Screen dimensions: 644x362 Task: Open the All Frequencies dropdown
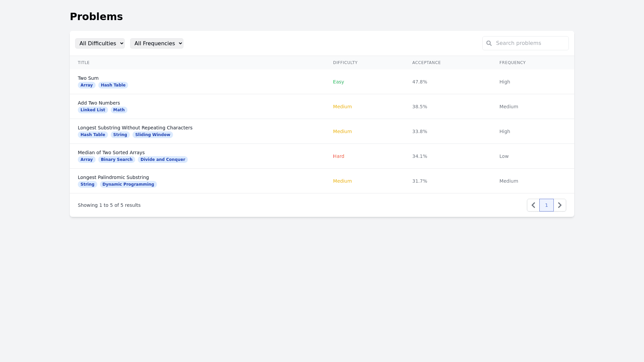(x=157, y=43)
